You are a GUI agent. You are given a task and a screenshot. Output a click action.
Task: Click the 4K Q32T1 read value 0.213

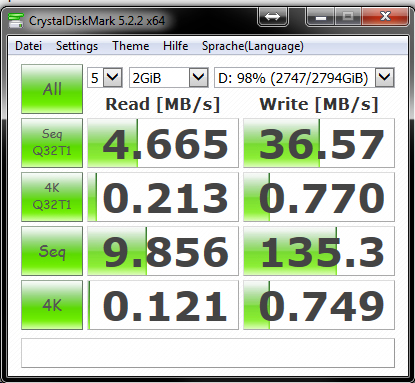click(163, 197)
